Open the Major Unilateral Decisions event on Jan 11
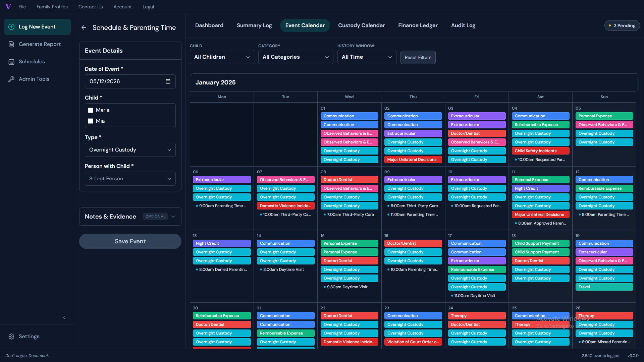Viewport: 644px width, 362px height. 540,215
